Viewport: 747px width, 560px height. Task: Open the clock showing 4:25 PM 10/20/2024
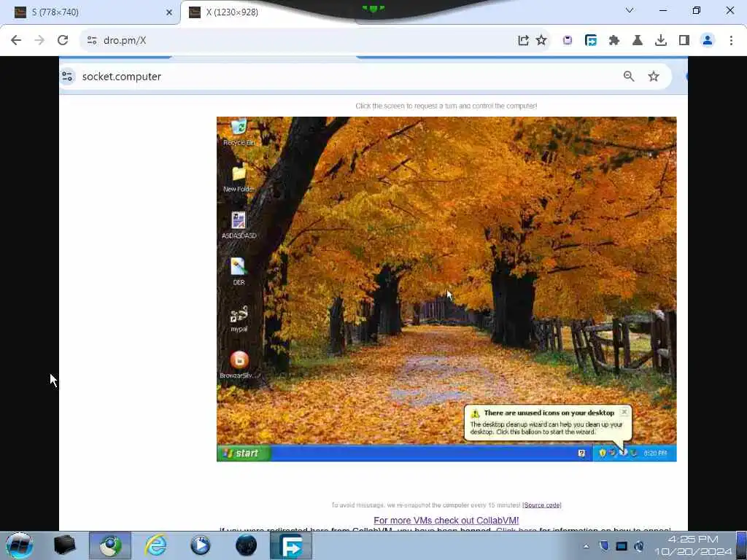[x=693, y=545]
